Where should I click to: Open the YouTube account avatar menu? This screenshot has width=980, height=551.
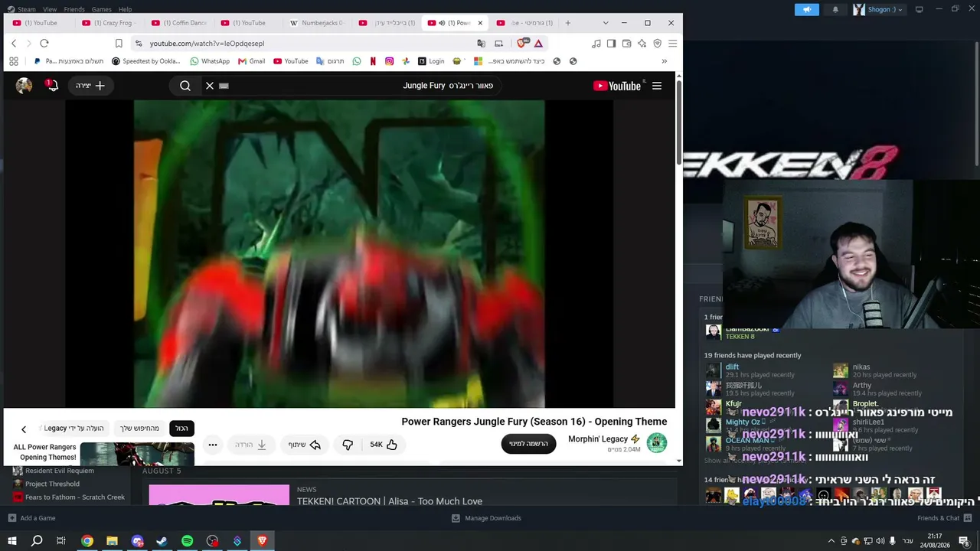(x=24, y=86)
